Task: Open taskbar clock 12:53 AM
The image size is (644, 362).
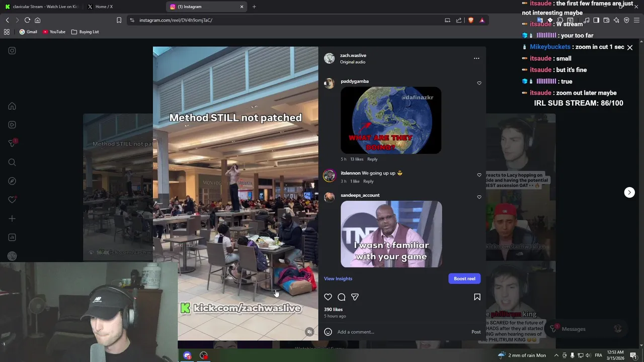Action: [x=615, y=355]
